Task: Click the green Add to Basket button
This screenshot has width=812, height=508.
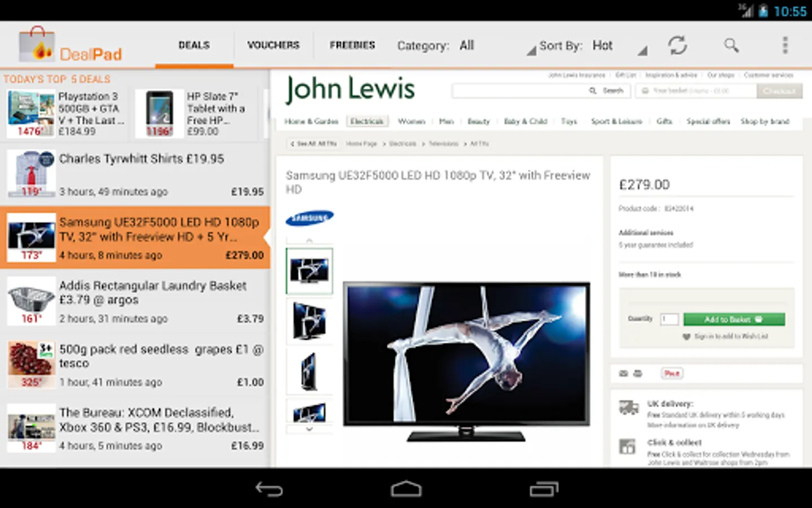Action: point(734,319)
